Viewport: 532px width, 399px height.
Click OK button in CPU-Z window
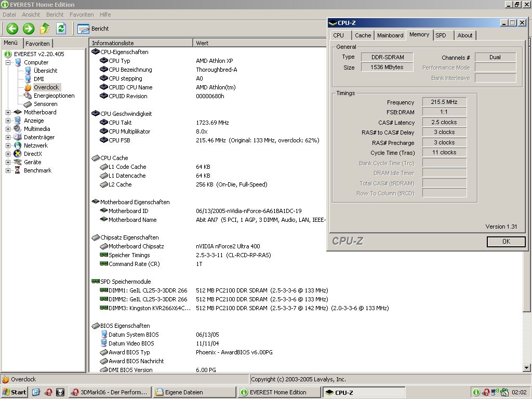click(506, 242)
